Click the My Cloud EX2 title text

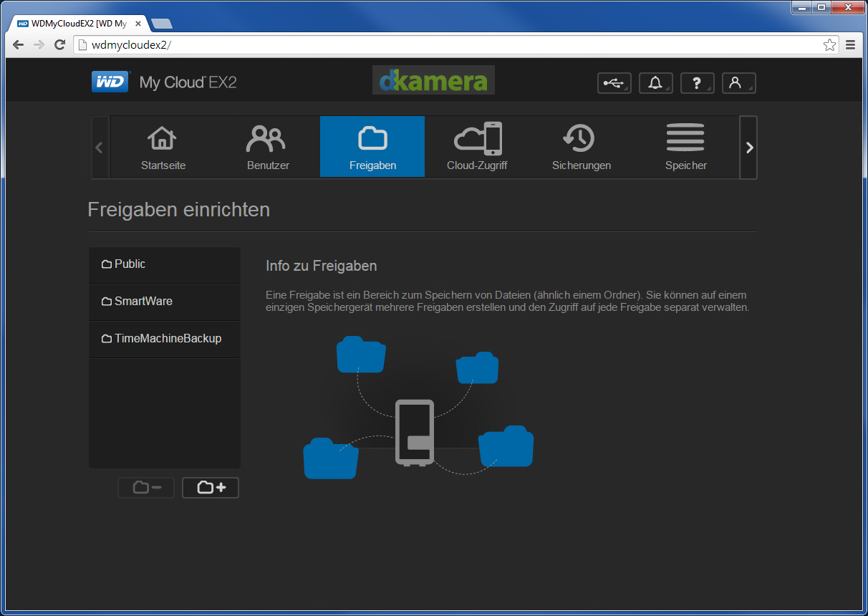click(188, 82)
